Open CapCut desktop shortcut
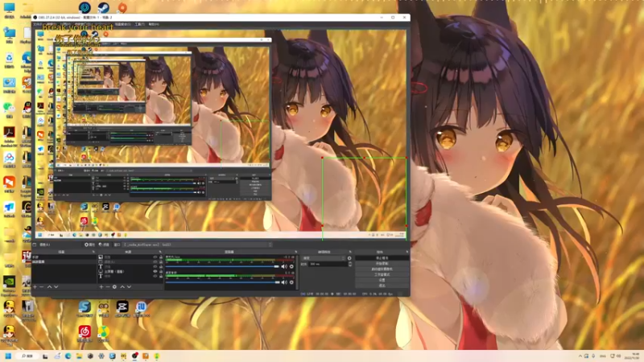The image size is (644, 362). tap(122, 309)
